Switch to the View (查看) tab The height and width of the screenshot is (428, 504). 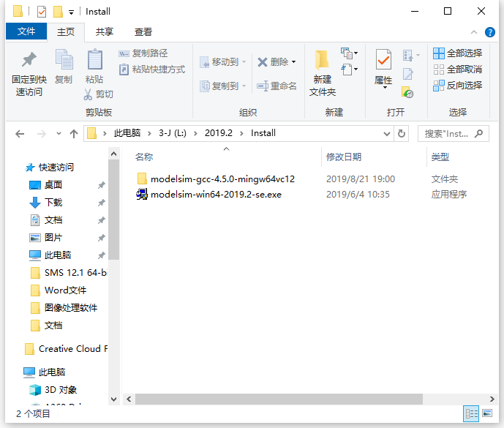pyautogui.click(x=143, y=32)
